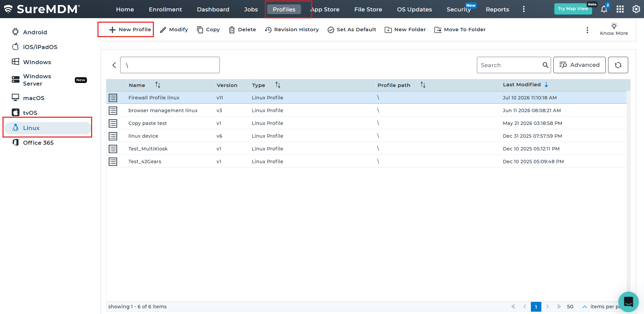Sort the list by Type column

[x=278, y=85]
